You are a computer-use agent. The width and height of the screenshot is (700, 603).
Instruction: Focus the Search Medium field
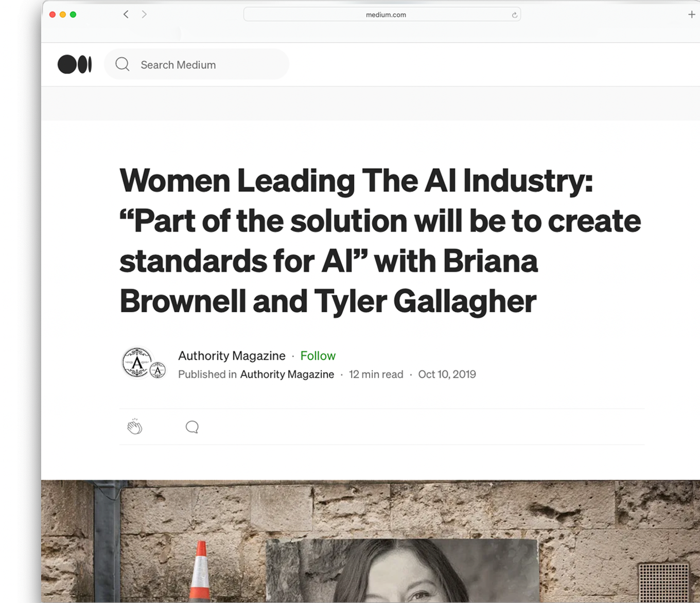pos(197,64)
